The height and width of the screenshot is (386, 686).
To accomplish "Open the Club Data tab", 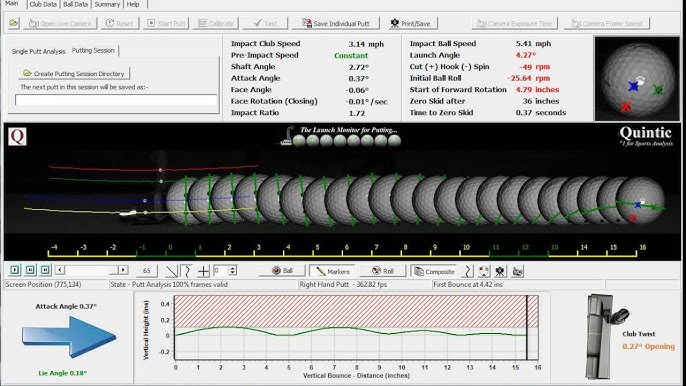I will point(43,4).
